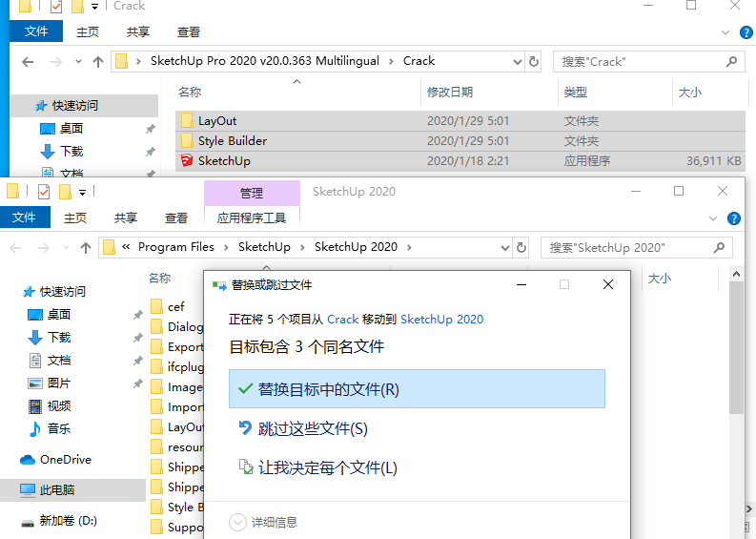The width and height of the screenshot is (756, 539).
Task: Sort by 名称 column in Crack window
Action: pyautogui.click(x=190, y=93)
